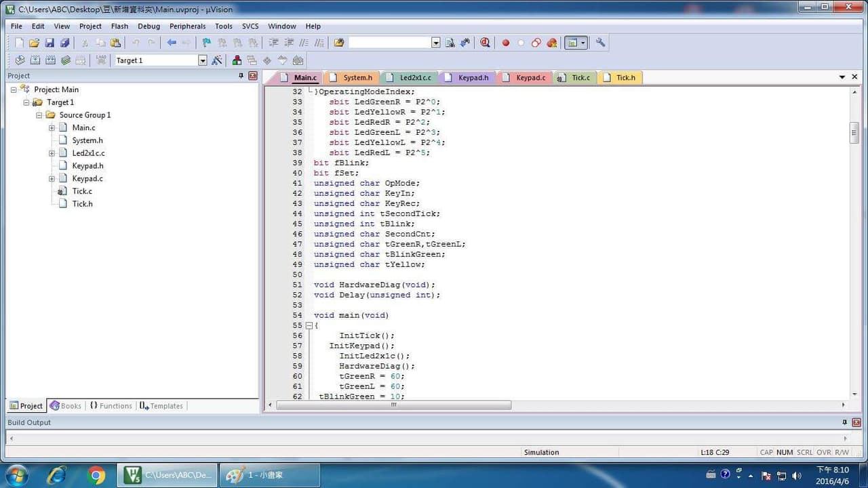Save the current file using Save icon
The image size is (868, 488).
[50, 43]
